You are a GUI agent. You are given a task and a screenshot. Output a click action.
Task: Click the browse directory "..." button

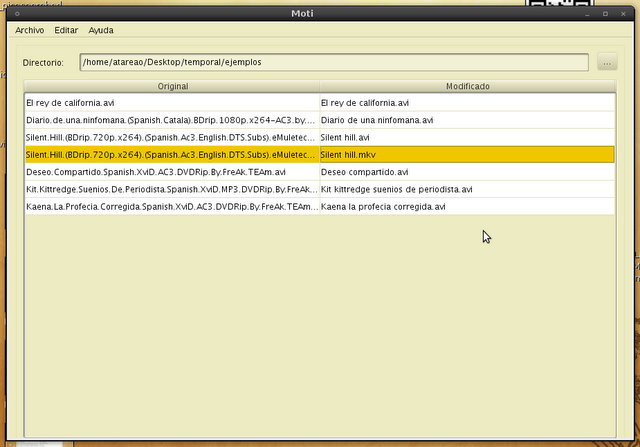(x=607, y=62)
